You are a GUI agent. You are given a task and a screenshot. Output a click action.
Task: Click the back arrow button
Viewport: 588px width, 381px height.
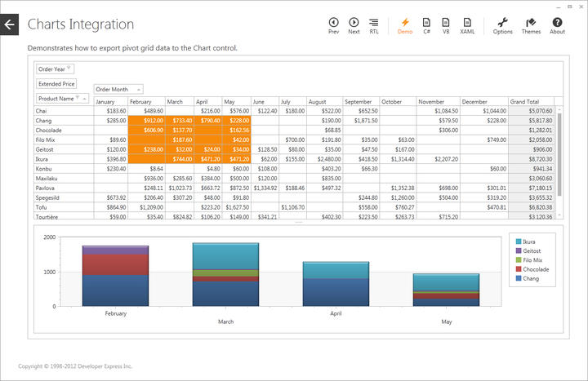click(9, 25)
